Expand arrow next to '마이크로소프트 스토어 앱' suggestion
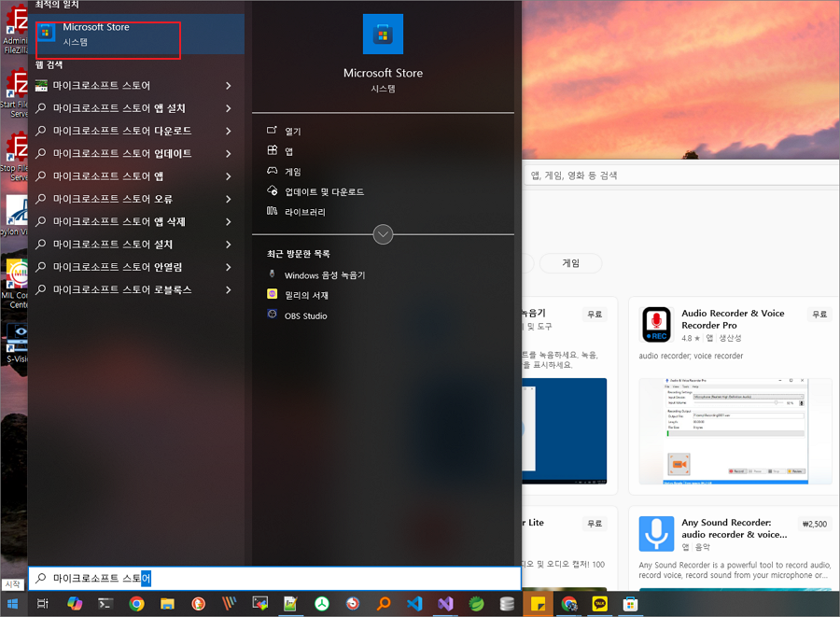Image resolution: width=840 pixels, height=617 pixels. tap(229, 176)
